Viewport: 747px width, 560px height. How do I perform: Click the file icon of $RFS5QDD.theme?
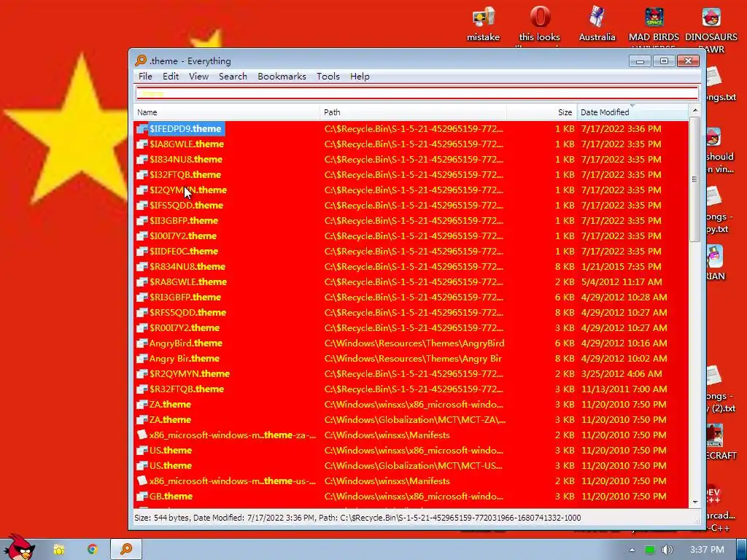click(142, 312)
